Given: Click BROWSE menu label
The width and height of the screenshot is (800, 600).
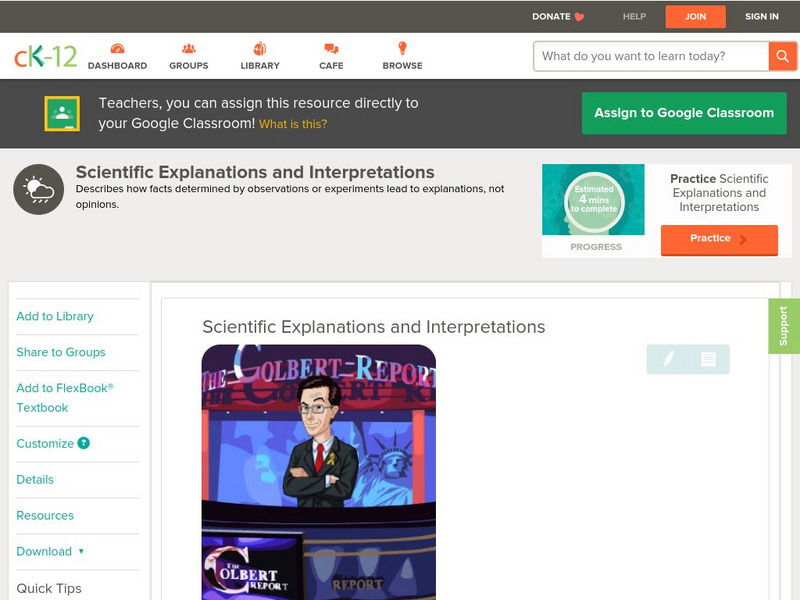Looking at the screenshot, I should tap(403, 66).
